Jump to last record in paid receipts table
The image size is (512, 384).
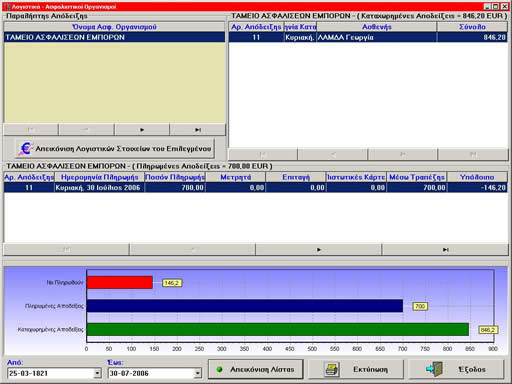point(445,250)
